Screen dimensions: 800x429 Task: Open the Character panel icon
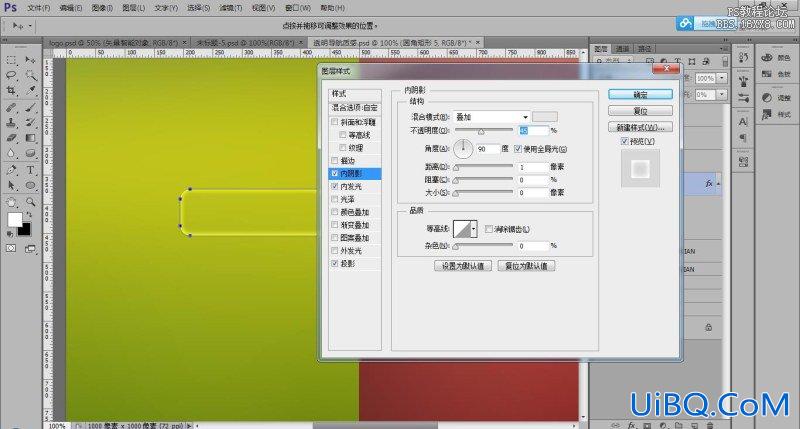point(743,122)
